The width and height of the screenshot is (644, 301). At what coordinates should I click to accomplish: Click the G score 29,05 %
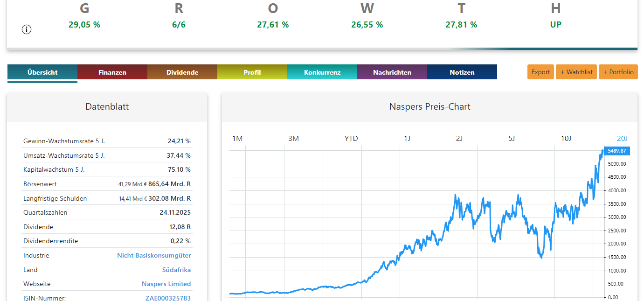click(x=84, y=25)
